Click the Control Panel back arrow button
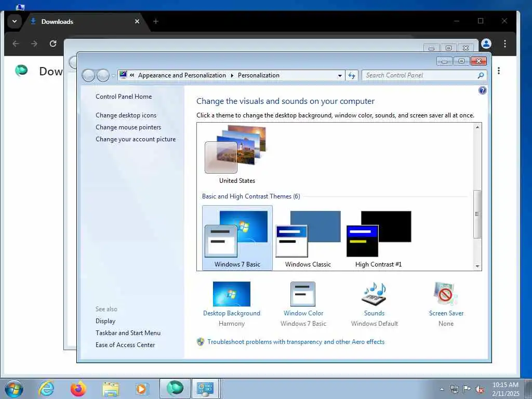This screenshot has width=532, height=399. click(88, 75)
